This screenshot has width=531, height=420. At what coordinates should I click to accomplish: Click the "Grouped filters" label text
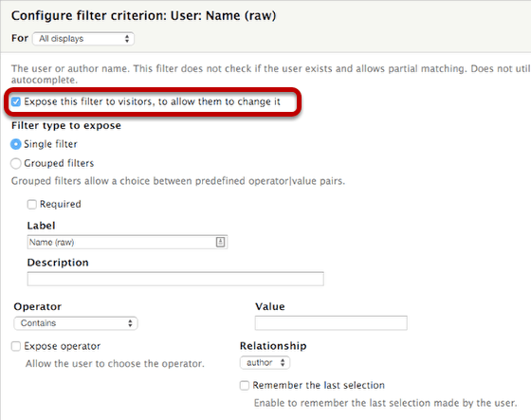(59, 163)
